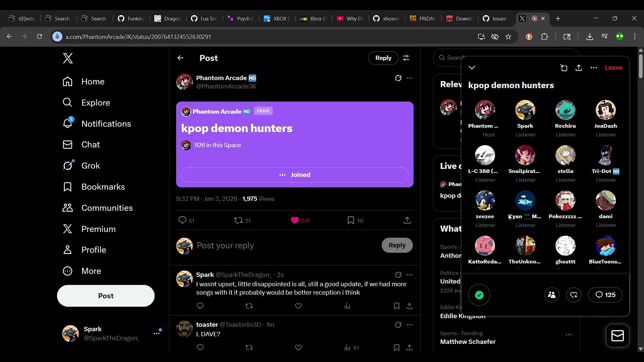This screenshot has height=362, width=644.
Task: Open Grok in the sidebar
Action: coord(81,166)
